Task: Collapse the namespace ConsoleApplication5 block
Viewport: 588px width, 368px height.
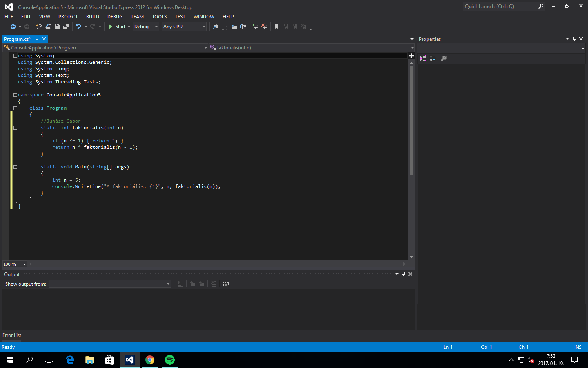Action: (x=15, y=95)
